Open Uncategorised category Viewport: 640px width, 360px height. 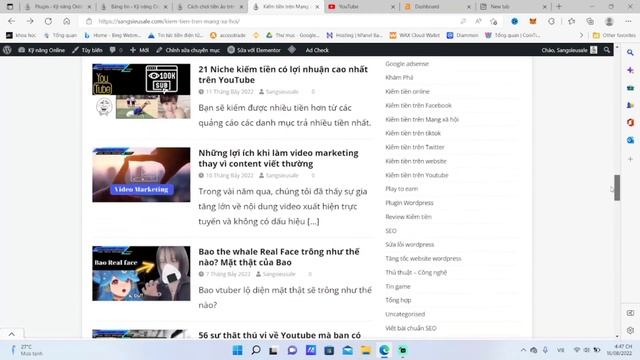[405, 314]
